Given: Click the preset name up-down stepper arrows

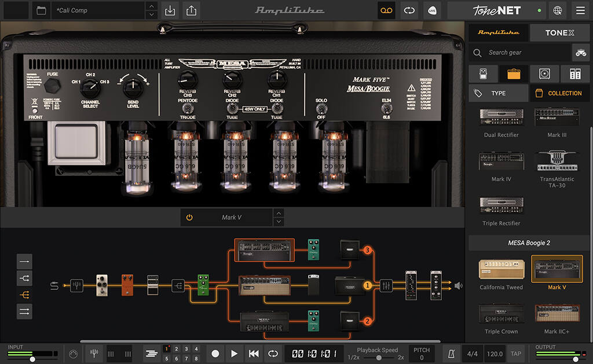Looking at the screenshot, I should (x=151, y=10).
